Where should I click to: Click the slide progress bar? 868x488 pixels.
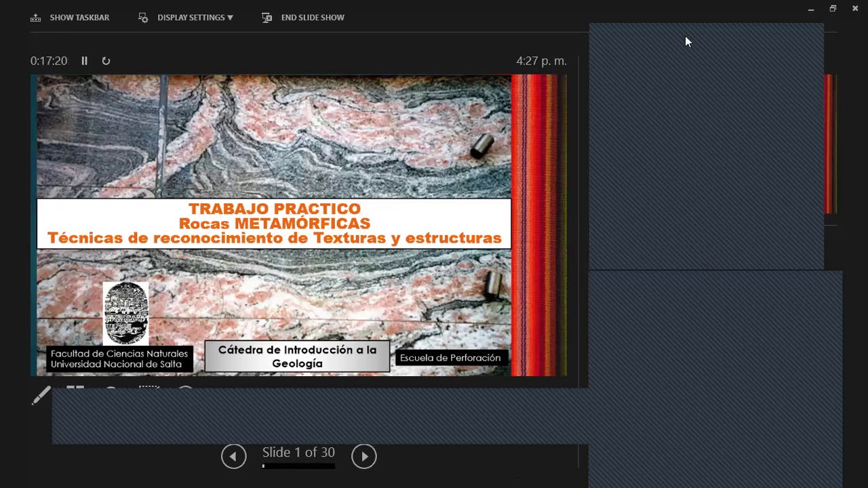click(298, 466)
